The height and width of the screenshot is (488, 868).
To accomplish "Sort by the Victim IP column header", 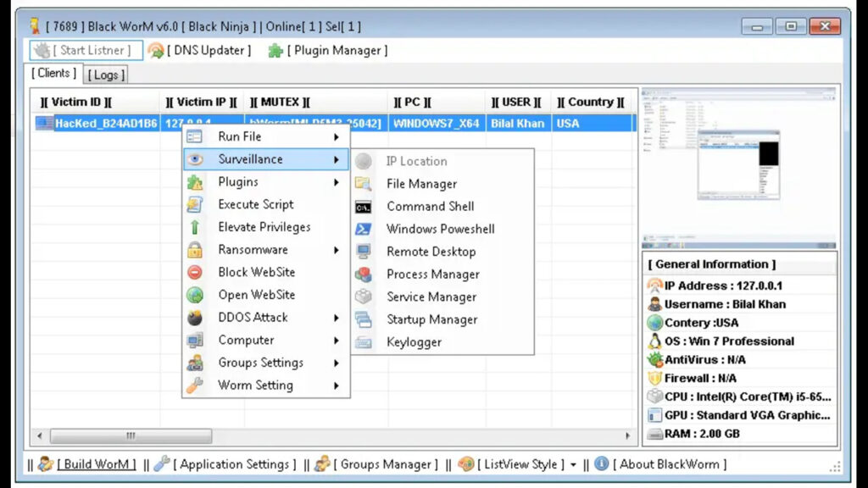I will point(202,102).
